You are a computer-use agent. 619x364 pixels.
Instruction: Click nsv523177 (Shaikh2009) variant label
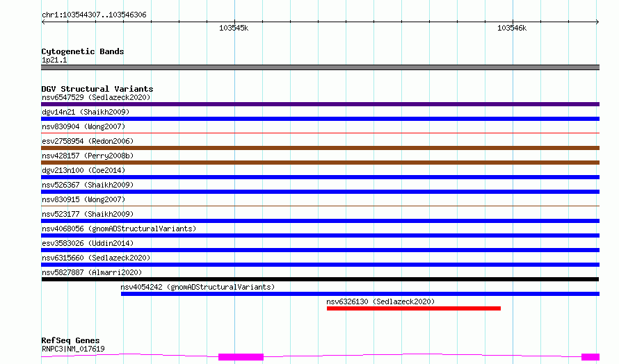pos(88,214)
